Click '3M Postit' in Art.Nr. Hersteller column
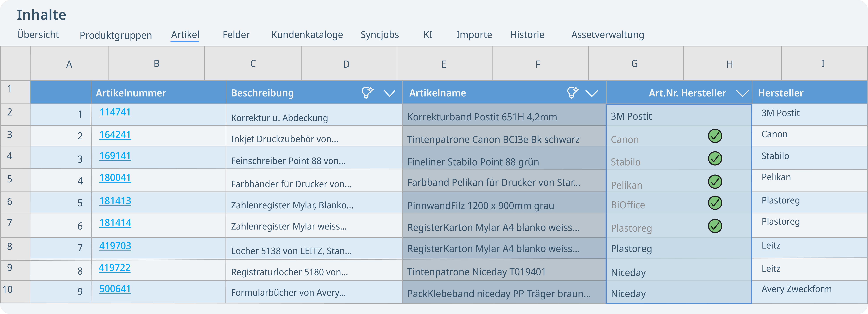868x314 pixels. pyautogui.click(x=631, y=117)
